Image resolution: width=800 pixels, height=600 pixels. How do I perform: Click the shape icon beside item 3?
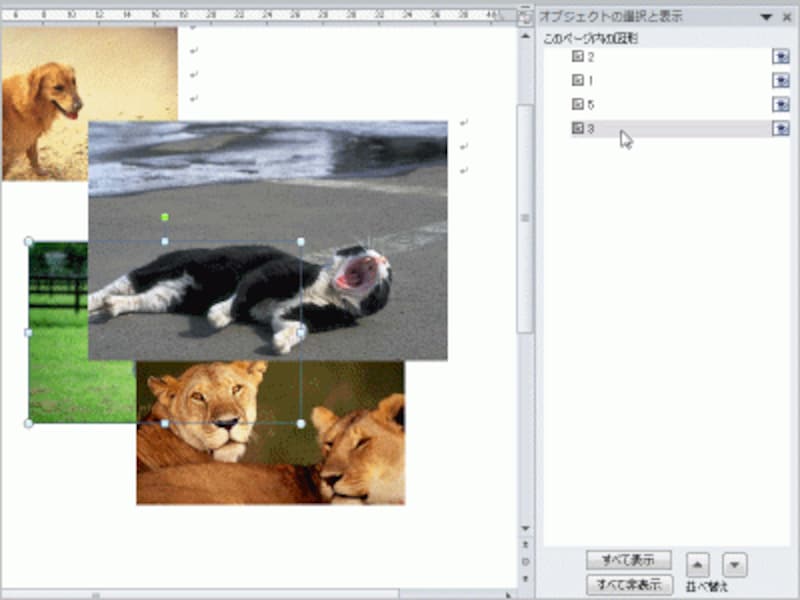pyautogui.click(x=578, y=128)
